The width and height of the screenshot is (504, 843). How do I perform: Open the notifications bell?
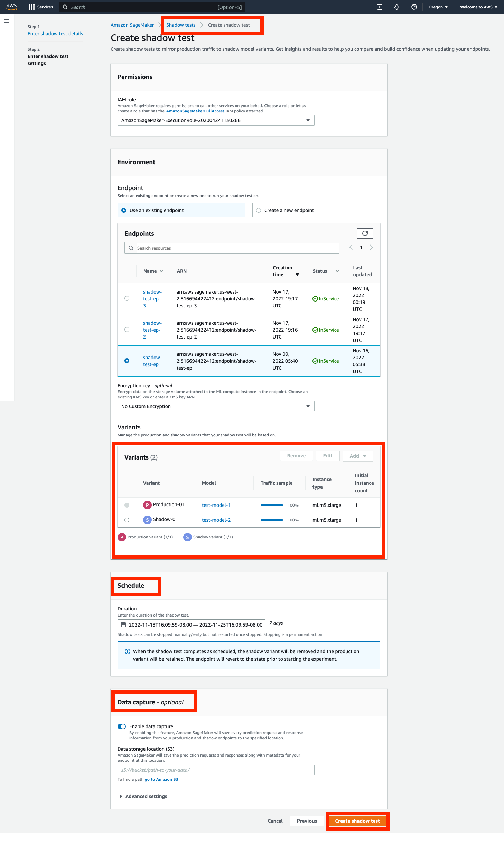(x=397, y=7)
